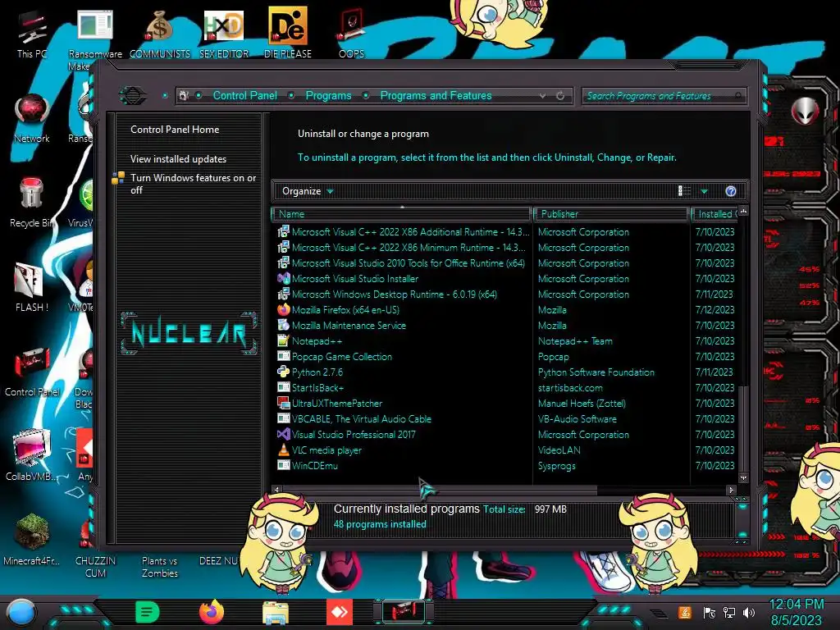Click the Programs and Features breadcrumb
This screenshot has width=840, height=630.
tap(436, 95)
